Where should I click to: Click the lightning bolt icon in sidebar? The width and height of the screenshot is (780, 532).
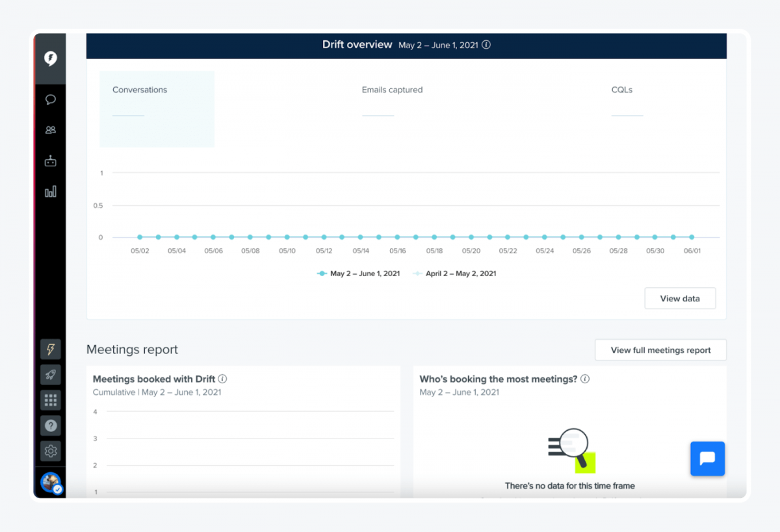click(x=51, y=349)
